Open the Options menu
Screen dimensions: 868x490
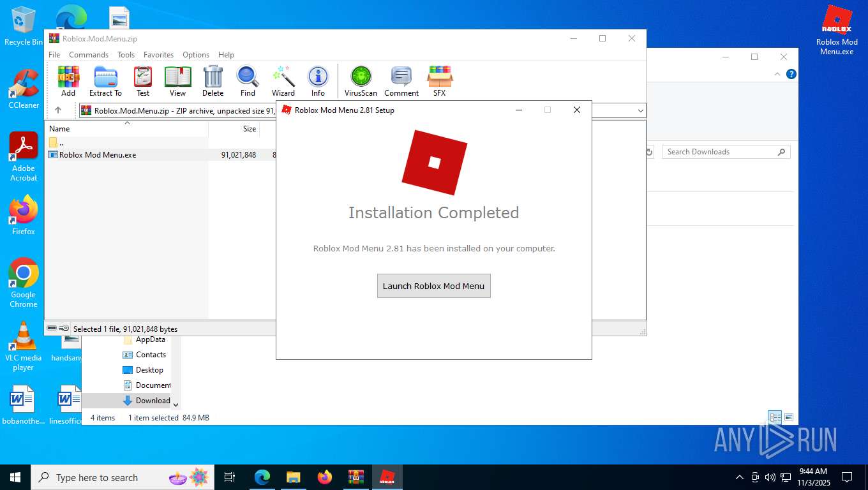tap(196, 55)
